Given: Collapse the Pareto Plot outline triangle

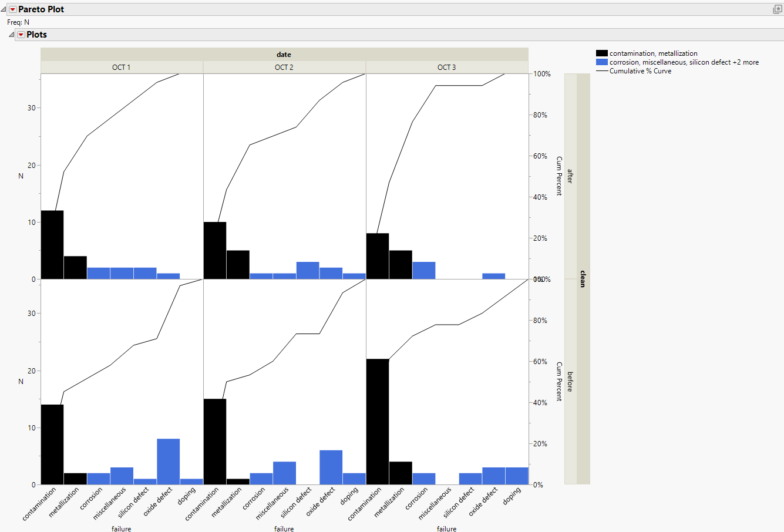Looking at the screenshot, I should [5, 9].
